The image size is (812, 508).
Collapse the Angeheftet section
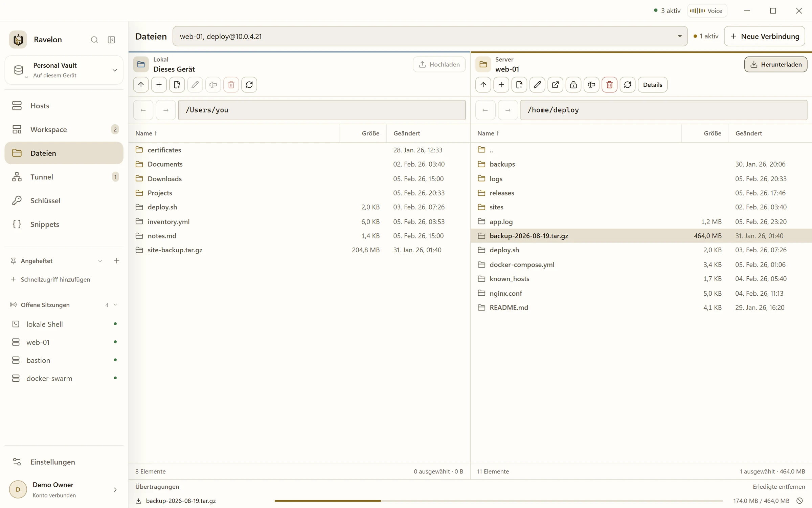click(x=100, y=261)
